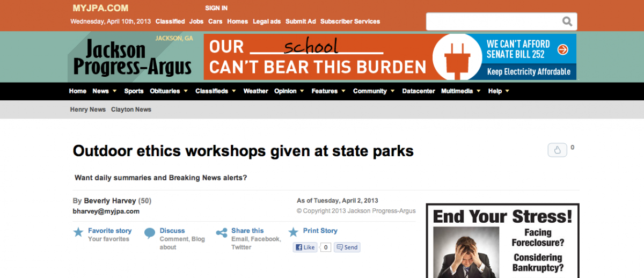Open the Sports section
The width and height of the screenshot is (644, 278).
pyautogui.click(x=134, y=91)
